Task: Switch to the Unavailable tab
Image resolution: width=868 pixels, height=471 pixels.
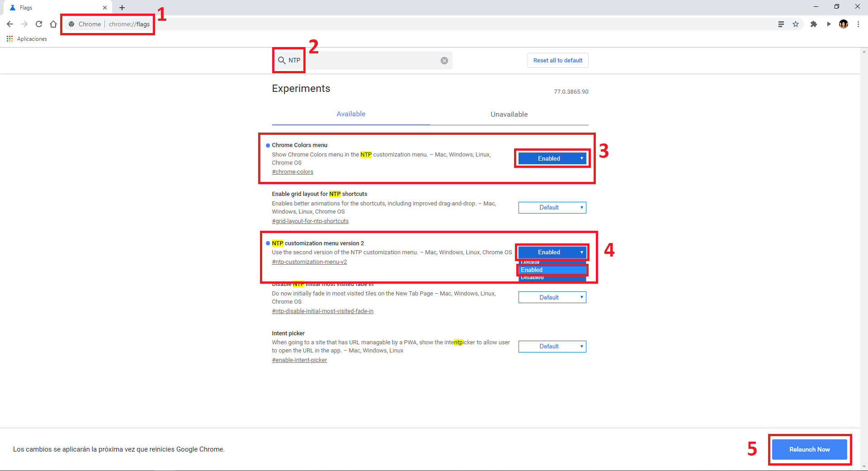Action: click(509, 114)
